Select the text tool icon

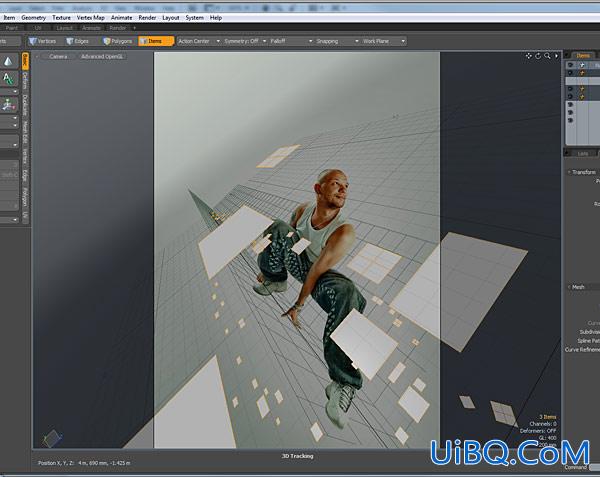click(8, 78)
